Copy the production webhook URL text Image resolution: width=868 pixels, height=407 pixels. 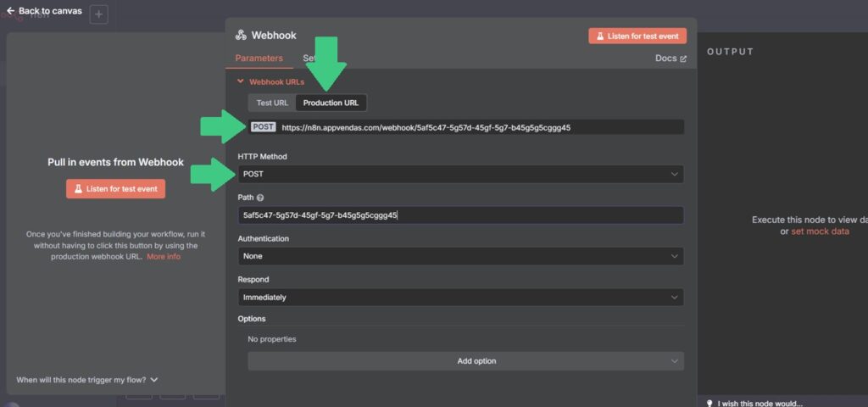point(426,127)
